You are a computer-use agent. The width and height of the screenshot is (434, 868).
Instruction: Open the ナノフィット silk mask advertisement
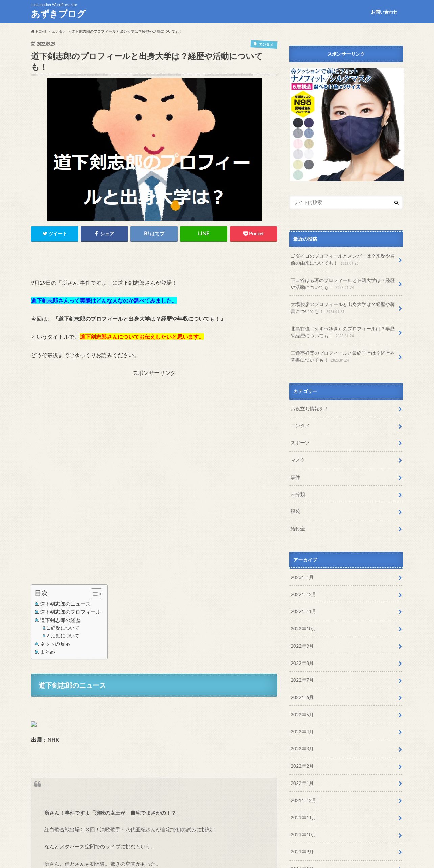pos(346,124)
